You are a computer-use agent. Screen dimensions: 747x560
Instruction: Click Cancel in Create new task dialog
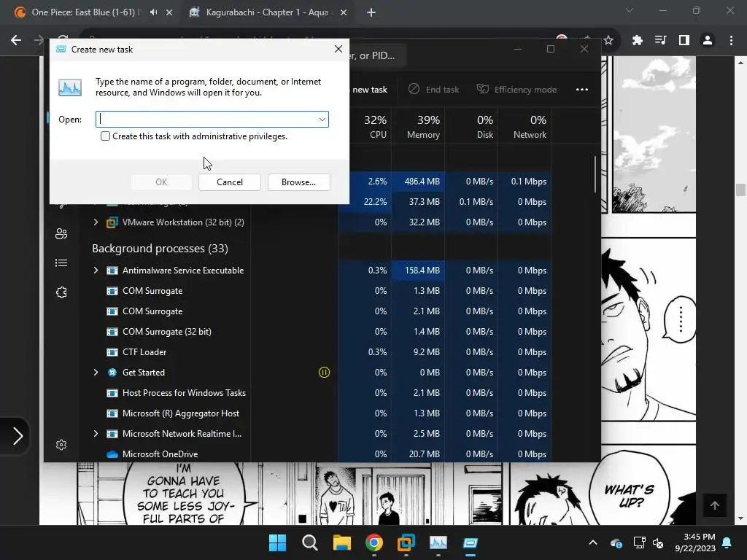tap(230, 182)
